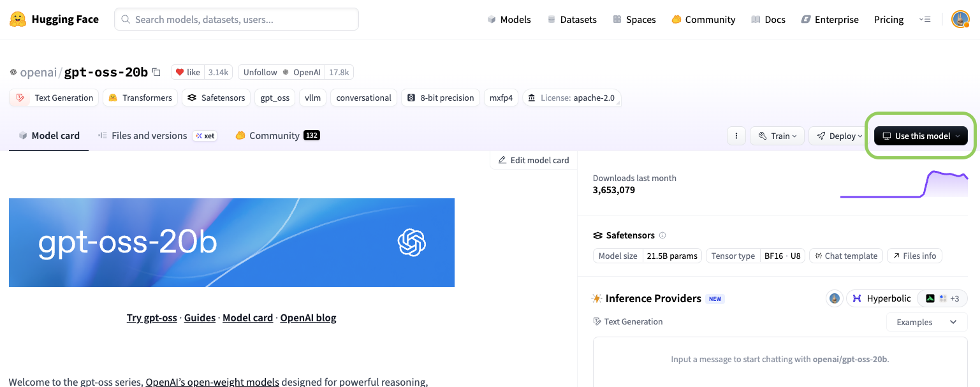Click the user profile avatar

(x=960, y=19)
